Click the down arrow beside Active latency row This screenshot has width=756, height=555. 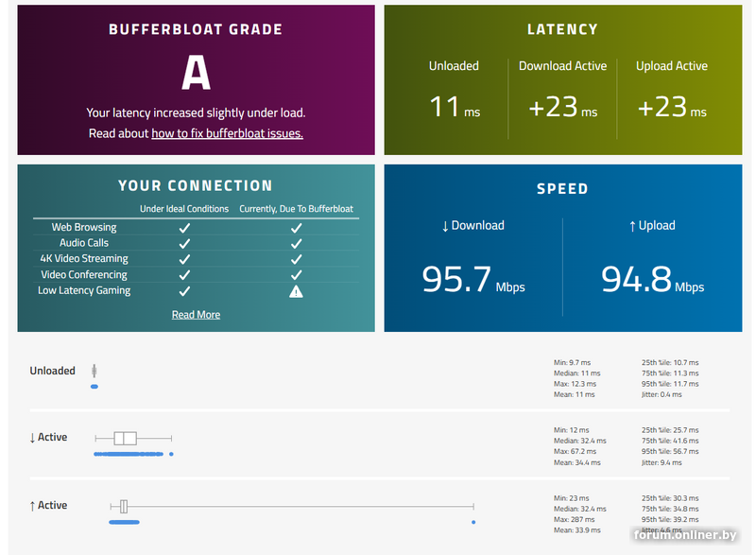(x=32, y=438)
